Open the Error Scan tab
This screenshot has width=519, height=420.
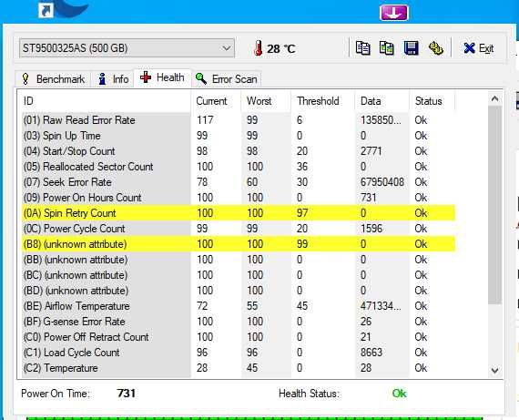coord(227,79)
